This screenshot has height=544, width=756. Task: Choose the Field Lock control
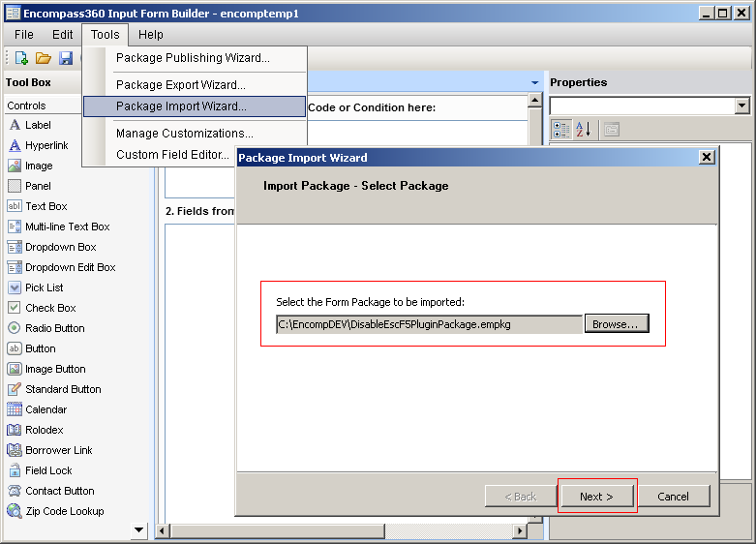(x=48, y=470)
